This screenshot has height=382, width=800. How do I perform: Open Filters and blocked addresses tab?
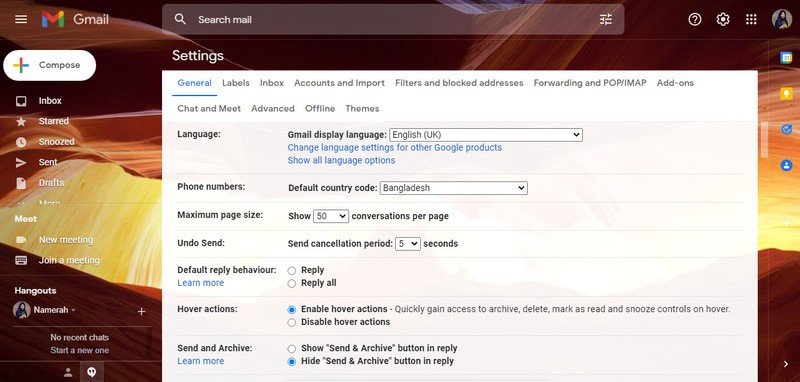459,83
